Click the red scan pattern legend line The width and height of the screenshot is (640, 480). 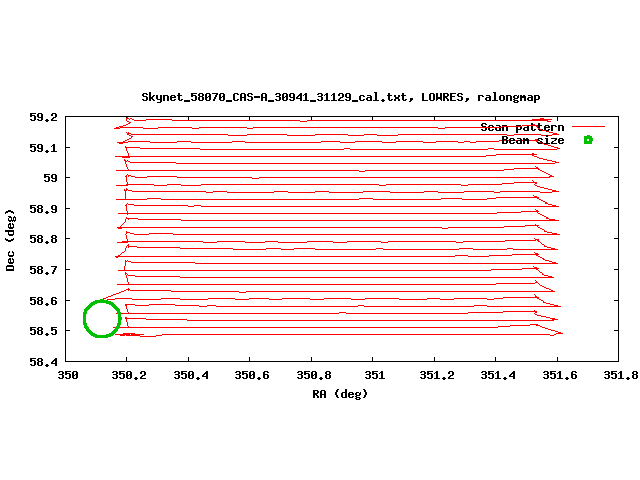[588, 127]
